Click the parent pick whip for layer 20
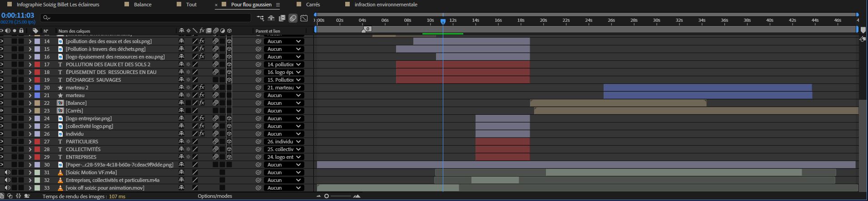Viewport: 868px width, 201px height. click(258, 88)
